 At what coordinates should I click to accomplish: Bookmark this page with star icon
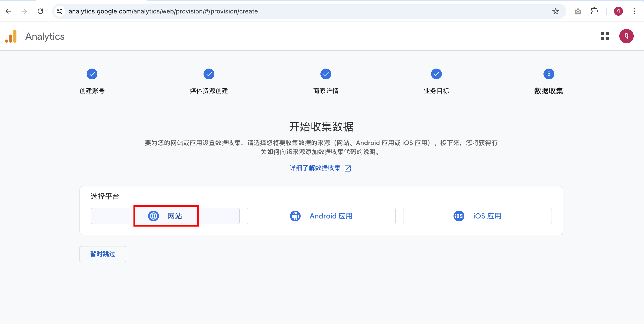coord(555,11)
